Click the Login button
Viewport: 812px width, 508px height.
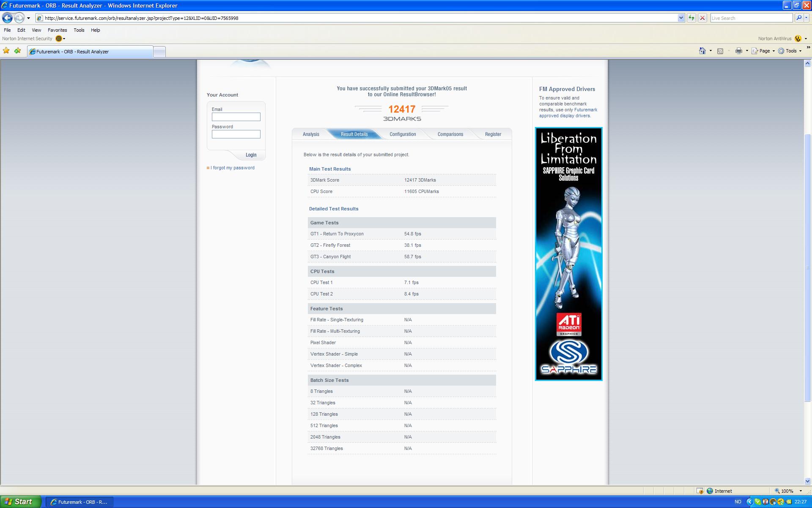click(251, 155)
